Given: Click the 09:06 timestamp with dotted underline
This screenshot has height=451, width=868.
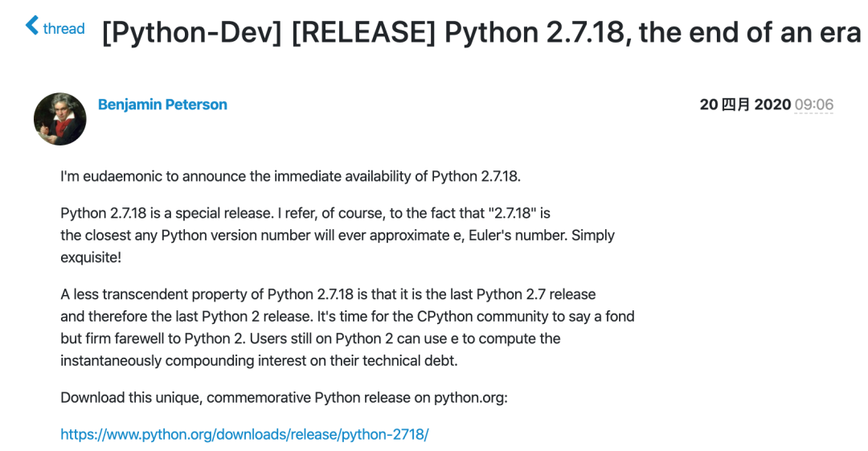Looking at the screenshot, I should (813, 105).
